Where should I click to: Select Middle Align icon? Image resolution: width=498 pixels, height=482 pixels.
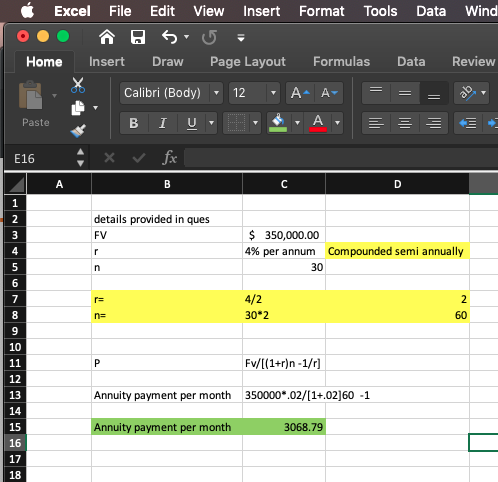click(x=405, y=93)
